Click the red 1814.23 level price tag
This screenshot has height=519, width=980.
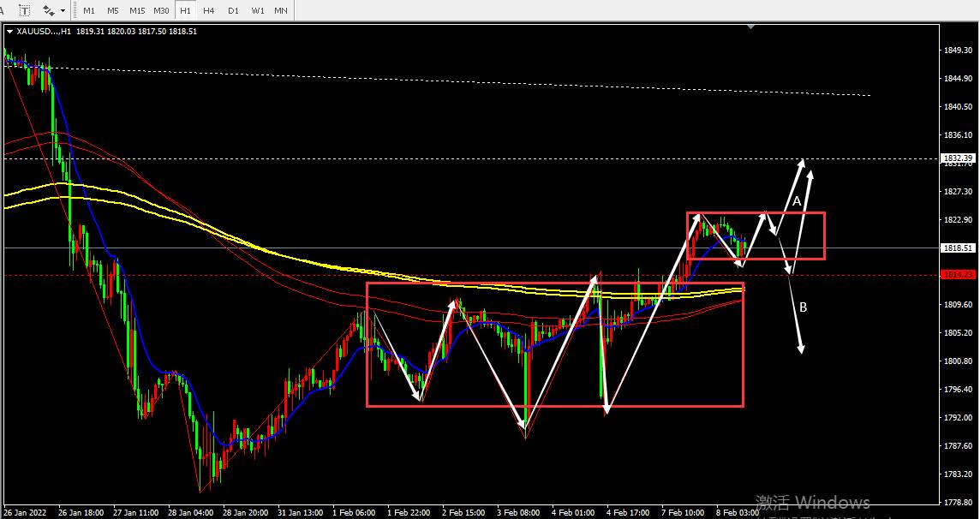[957, 275]
